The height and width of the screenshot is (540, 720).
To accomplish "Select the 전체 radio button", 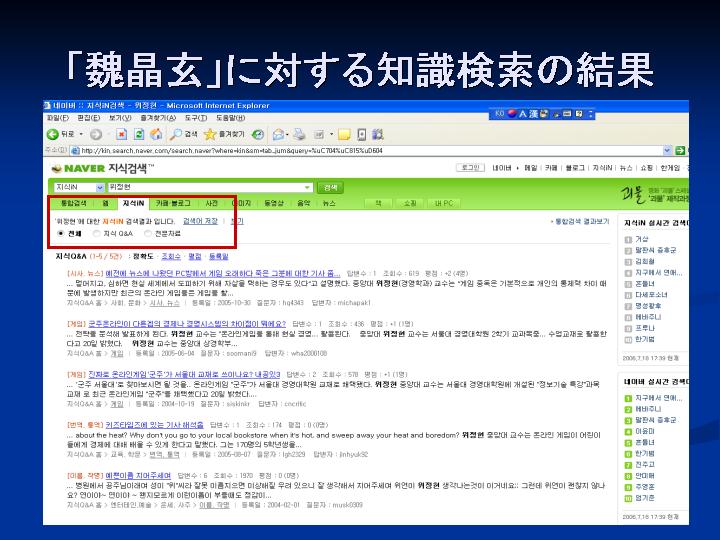I will 61,233.
